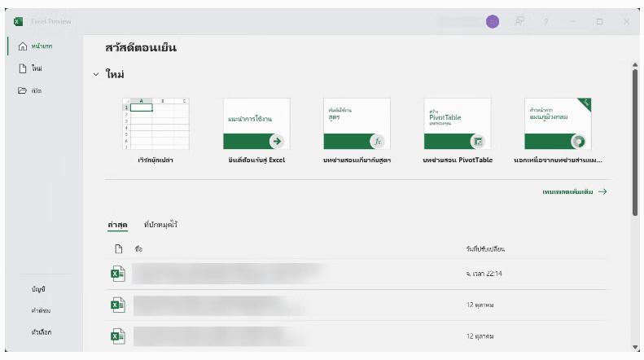Screen dimensions: 644x360
Task: Open the Welcome to Excel tour template
Action: pyautogui.click(x=256, y=124)
